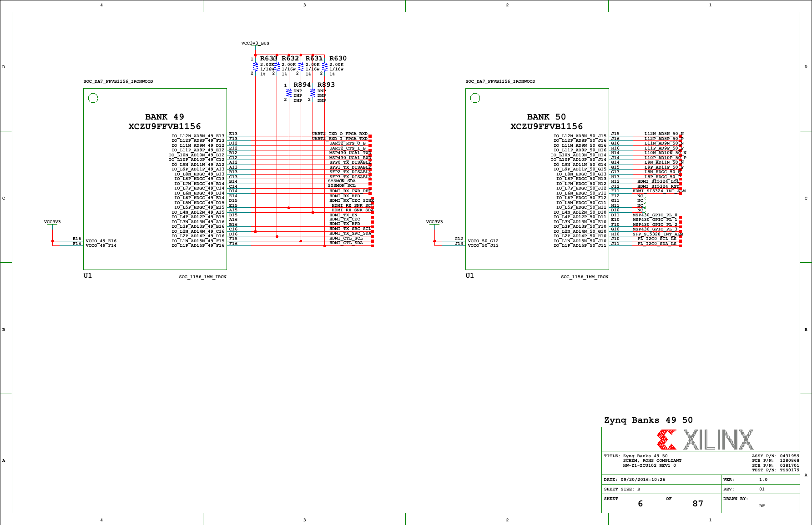Viewport: 812px width, 525px height.
Task: Click the R893 DNP resistor symbol
Action: coord(313,93)
